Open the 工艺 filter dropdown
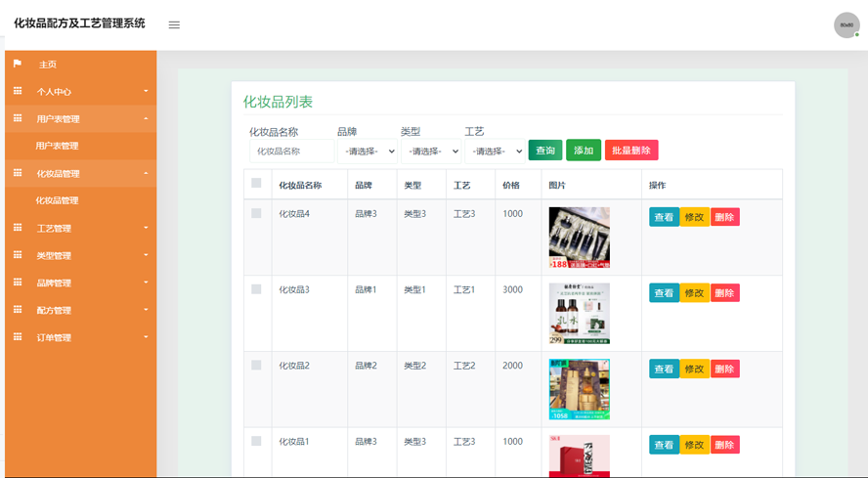 click(495, 152)
